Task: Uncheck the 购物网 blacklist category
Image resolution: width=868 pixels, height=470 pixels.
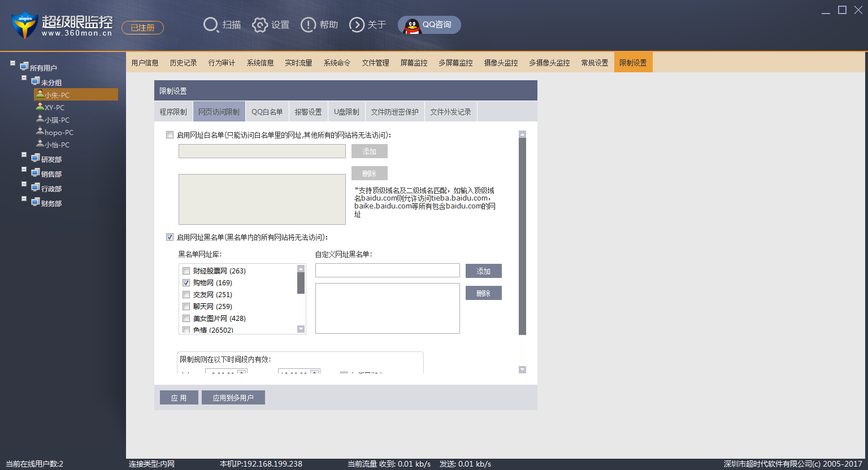Action: pyautogui.click(x=186, y=283)
